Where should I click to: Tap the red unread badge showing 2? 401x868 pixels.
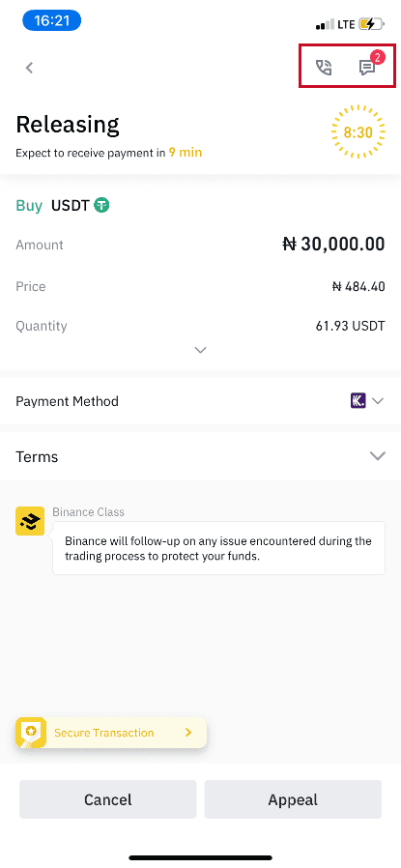click(378, 56)
